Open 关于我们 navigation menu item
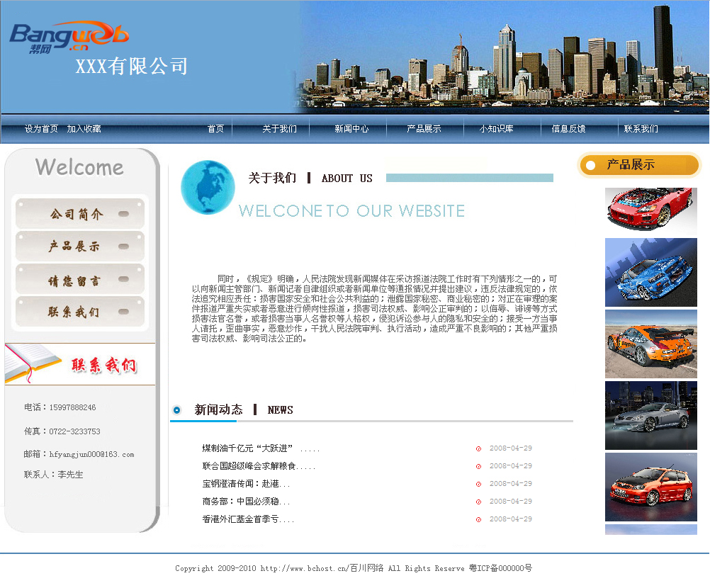This screenshot has height=588, width=710. pos(279,129)
